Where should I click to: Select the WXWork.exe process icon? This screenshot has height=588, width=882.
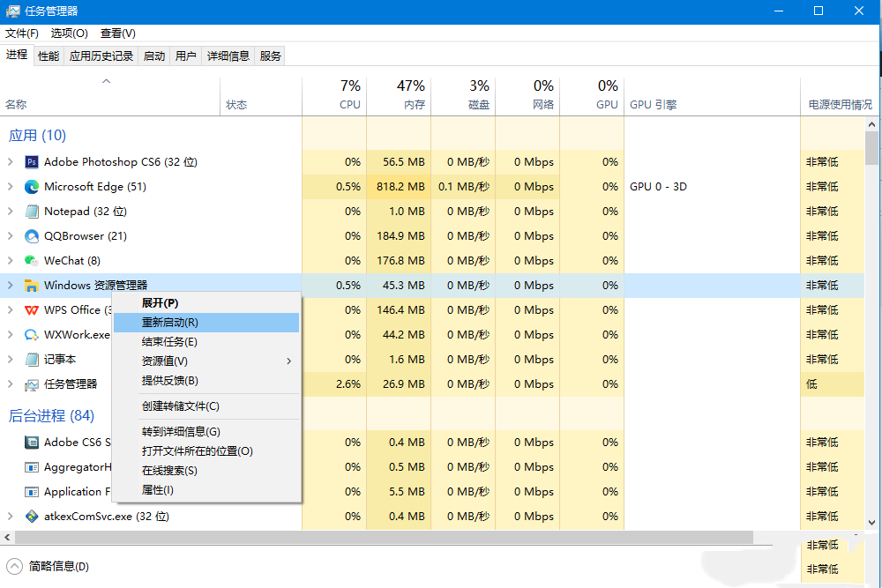(x=30, y=334)
